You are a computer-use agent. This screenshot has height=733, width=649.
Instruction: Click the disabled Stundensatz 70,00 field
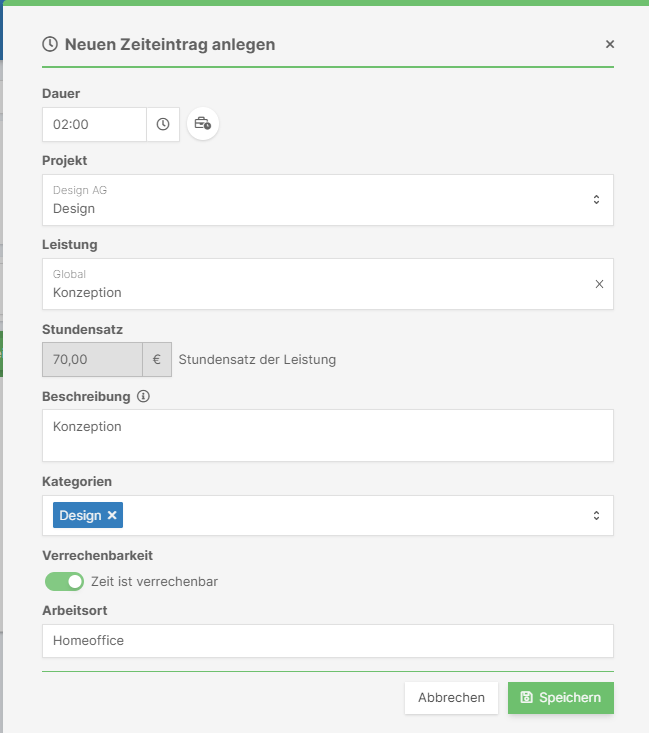pyautogui.click(x=93, y=359)
